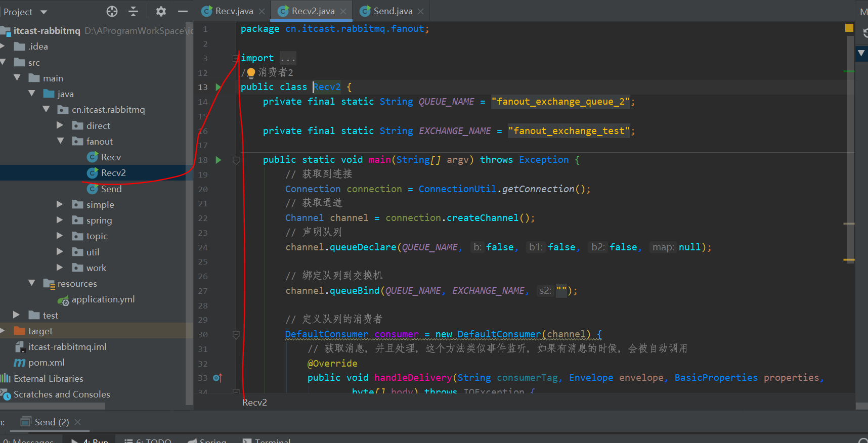
Task: Toggle code folding for main method
Action: click(236, 160)
